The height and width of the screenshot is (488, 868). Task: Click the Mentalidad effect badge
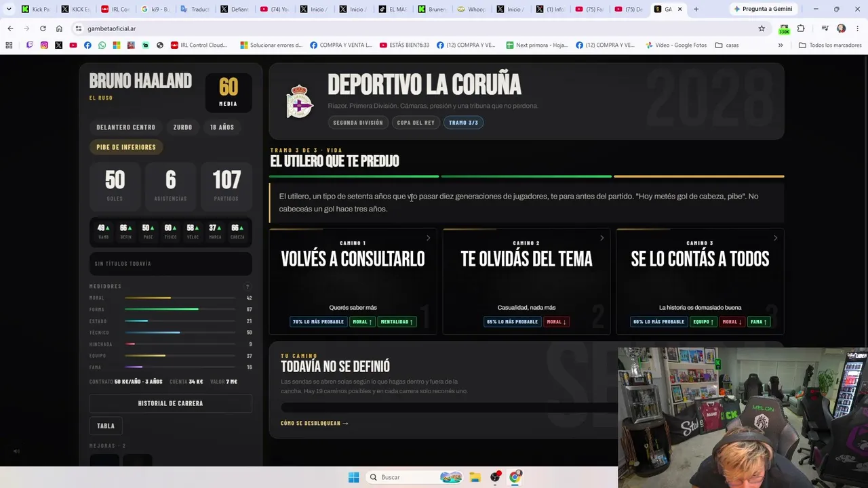pyautogui.click(x=397, y=322)
